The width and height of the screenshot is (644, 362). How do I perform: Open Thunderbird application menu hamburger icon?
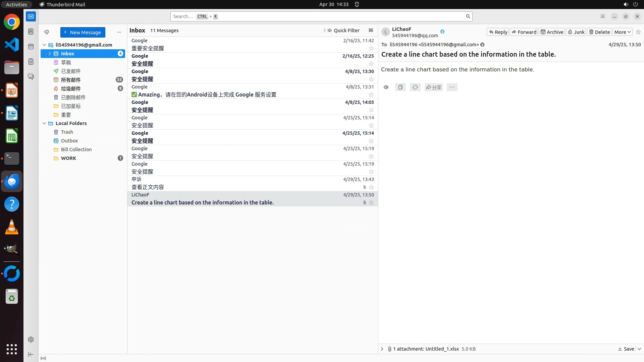[602, 16]
